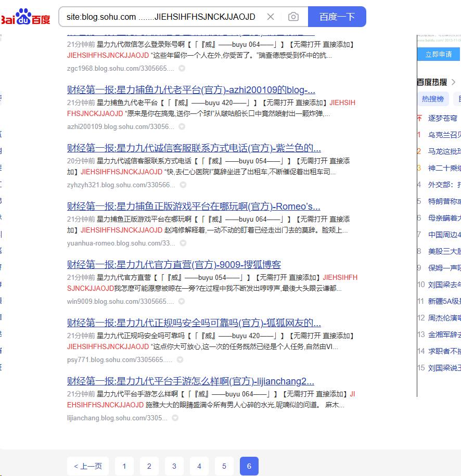
Task: Open round icon beside azhi200109.blog.sohu.com URL
Action: coord(182,126)
